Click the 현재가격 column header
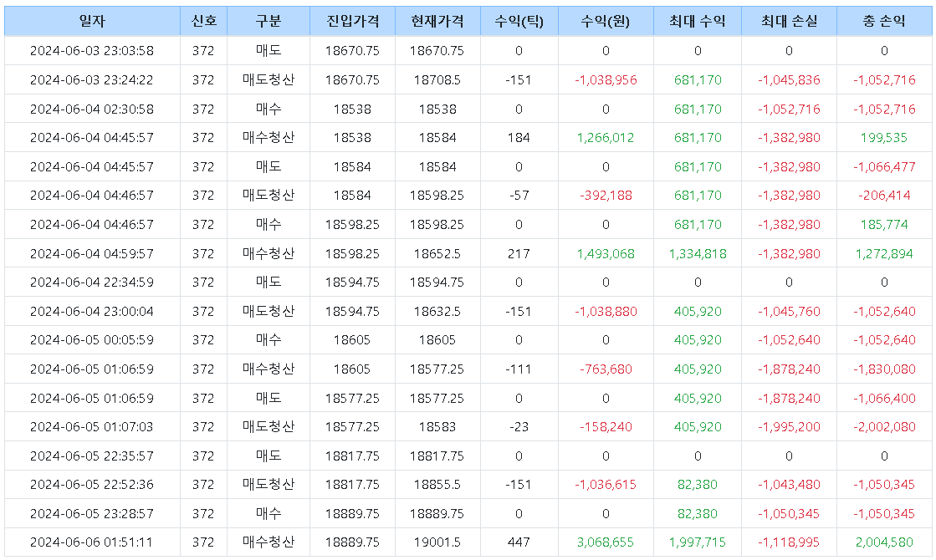 (437, 22)
